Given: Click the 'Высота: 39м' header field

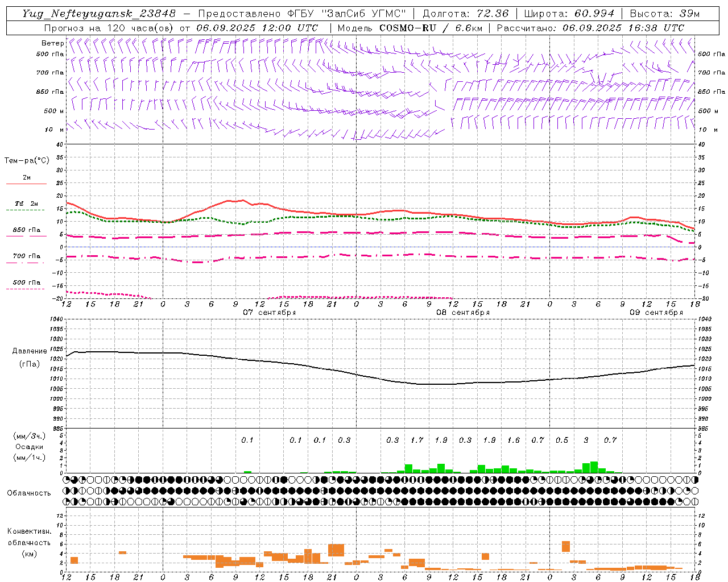Looking at the screenshot, I should click(x=665, y=14).
